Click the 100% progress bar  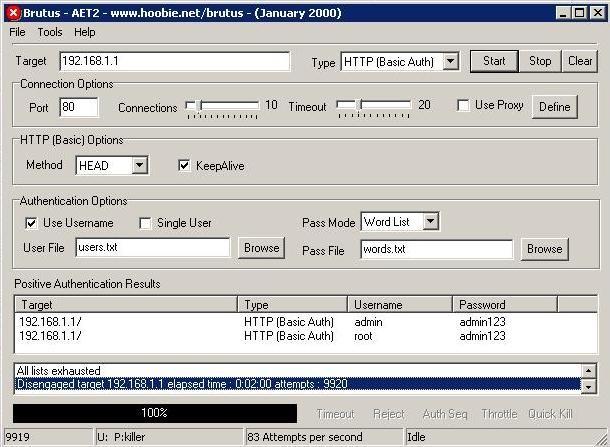(154, 413)
